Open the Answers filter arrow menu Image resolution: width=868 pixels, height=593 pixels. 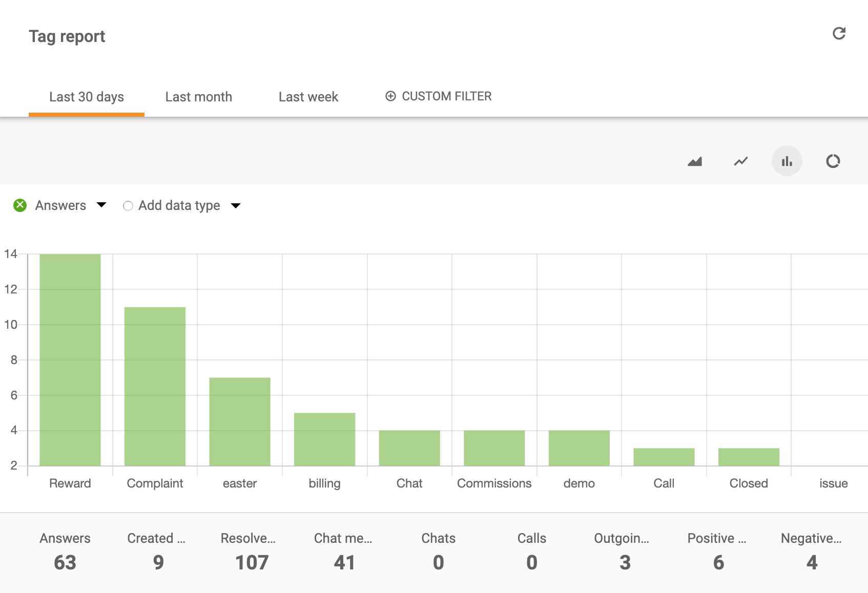(101, 205)
